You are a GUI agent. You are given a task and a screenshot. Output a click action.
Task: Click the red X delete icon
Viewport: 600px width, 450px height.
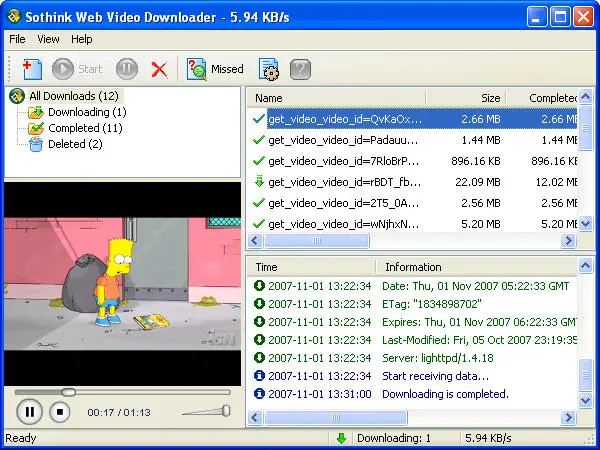[158, 69]
